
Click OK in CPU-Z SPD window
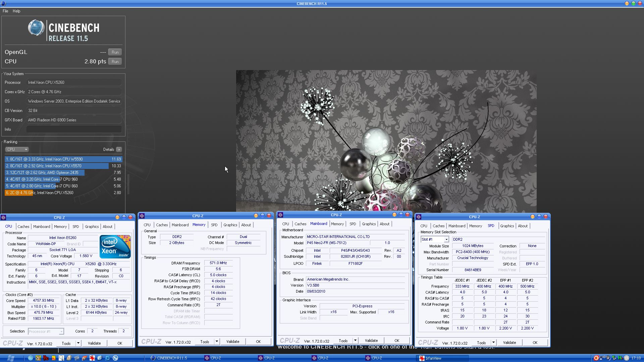(535, 343)
